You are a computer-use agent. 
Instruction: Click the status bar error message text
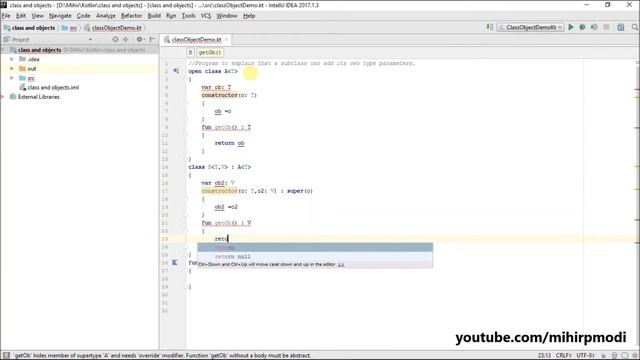click(x=162, y=356)
